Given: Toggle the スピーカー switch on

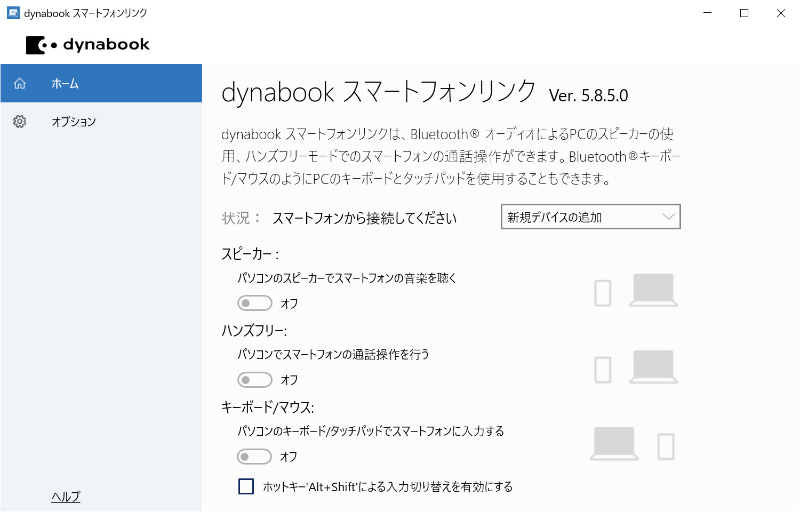Looking at the screenshot, I should click(x=254, y=303).
